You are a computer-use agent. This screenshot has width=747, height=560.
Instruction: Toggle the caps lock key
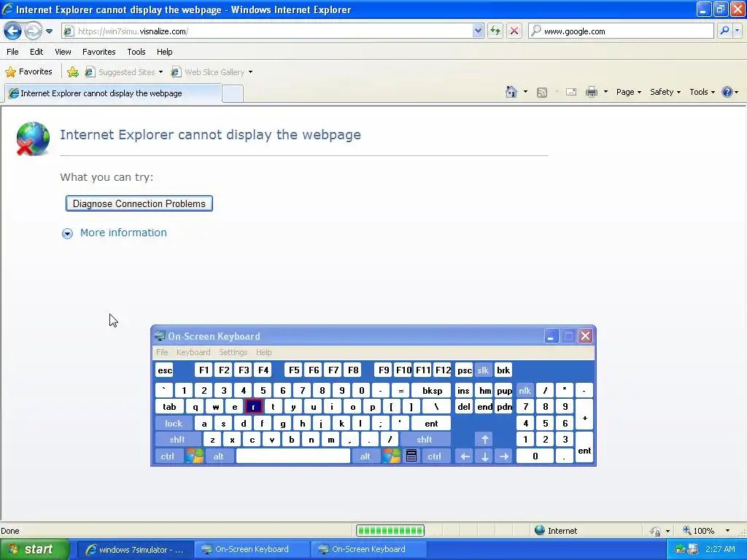tap(174, 424)
